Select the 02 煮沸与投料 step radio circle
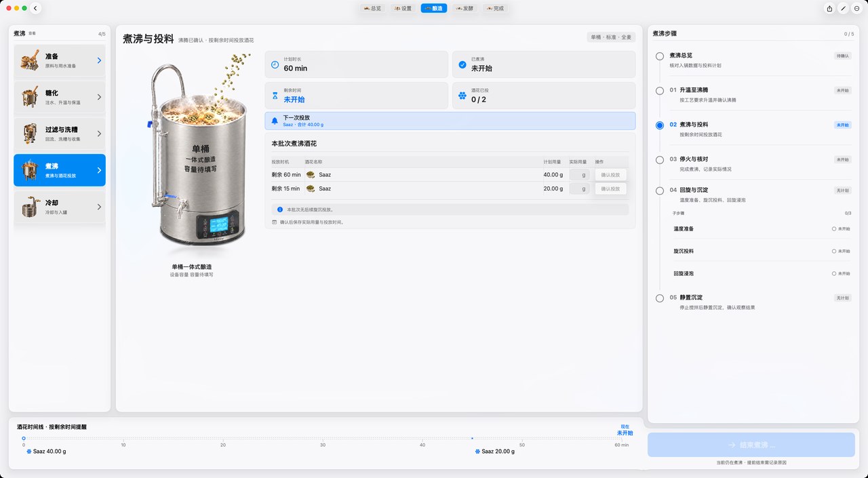The height and width of the screenshot is (478, 868). click(660, 125)
